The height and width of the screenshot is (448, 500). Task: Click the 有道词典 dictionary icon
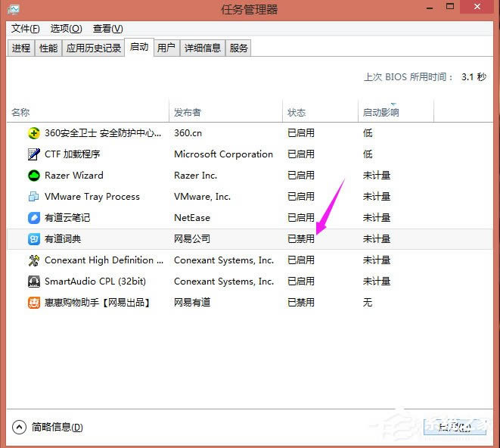[x=34, y=239]
